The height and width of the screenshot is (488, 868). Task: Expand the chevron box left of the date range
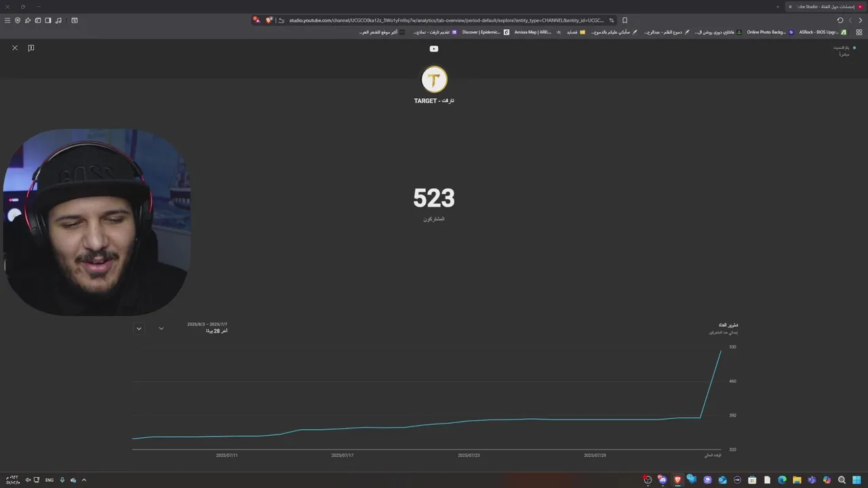click(x=139, y=329)
